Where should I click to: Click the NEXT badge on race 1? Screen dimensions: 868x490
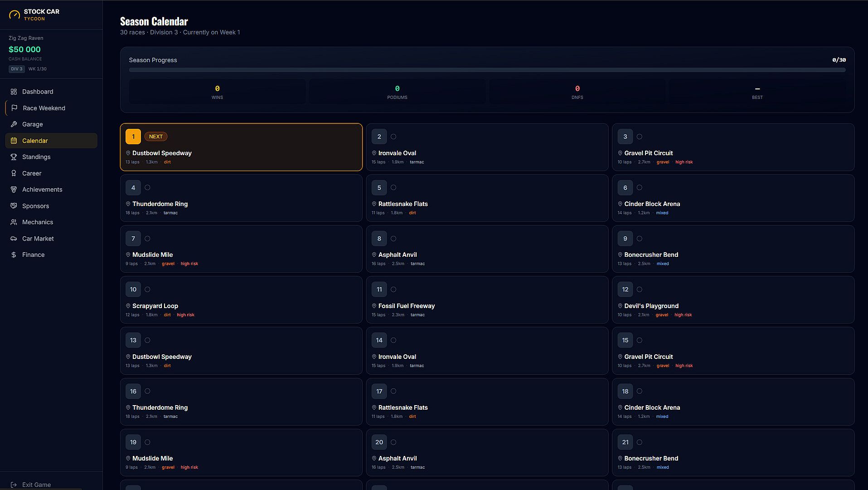click(156, 137)
